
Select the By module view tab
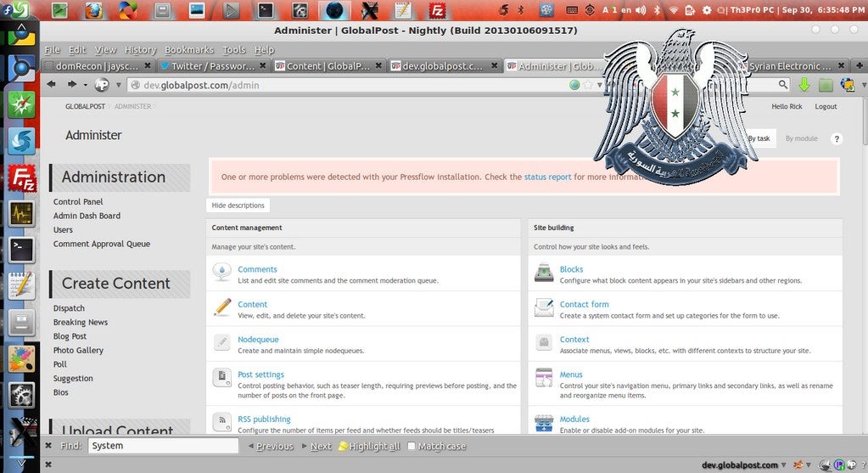click(801, 138)
